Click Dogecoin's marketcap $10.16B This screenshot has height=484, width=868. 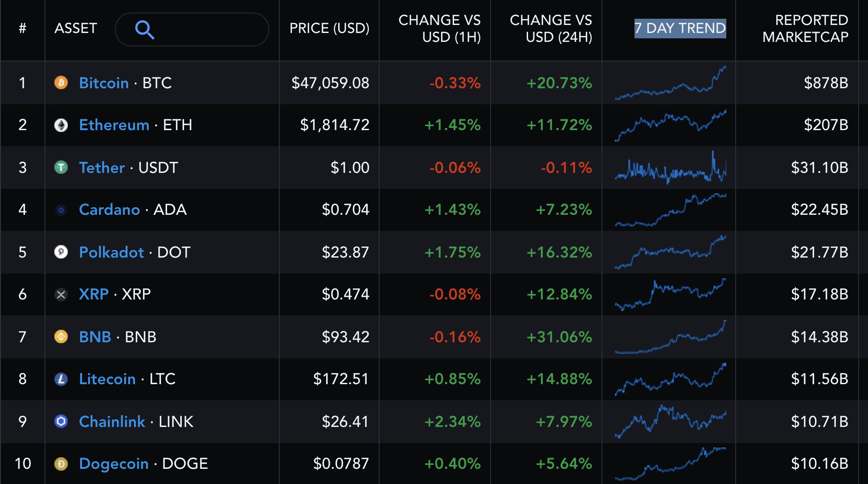point(819,463)
